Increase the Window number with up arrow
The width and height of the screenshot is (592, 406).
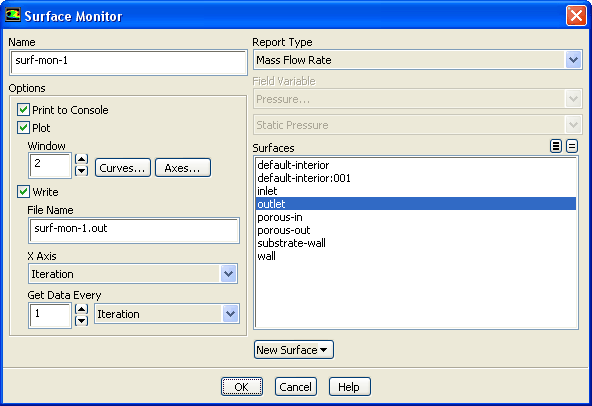click(x=82, y=159)
